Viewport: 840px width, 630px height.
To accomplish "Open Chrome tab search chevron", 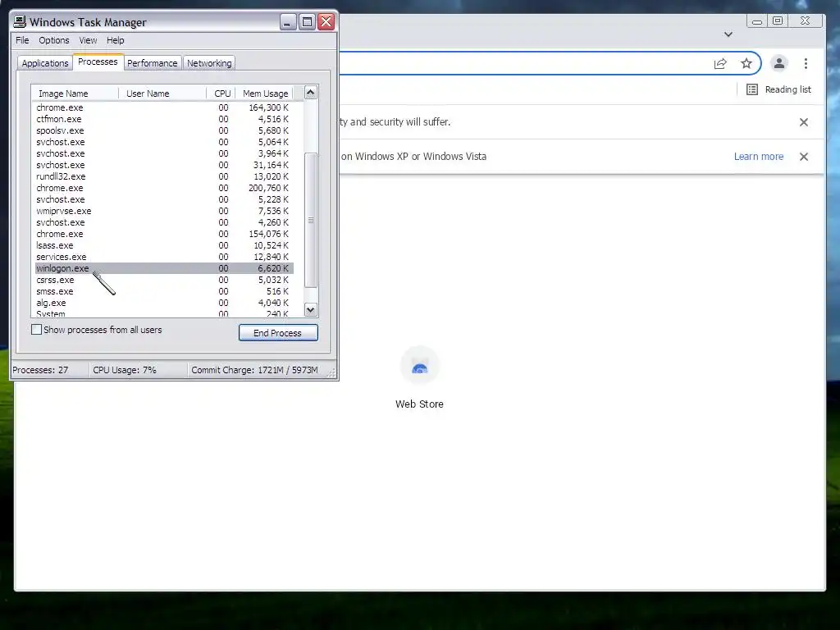I will 728,34.
